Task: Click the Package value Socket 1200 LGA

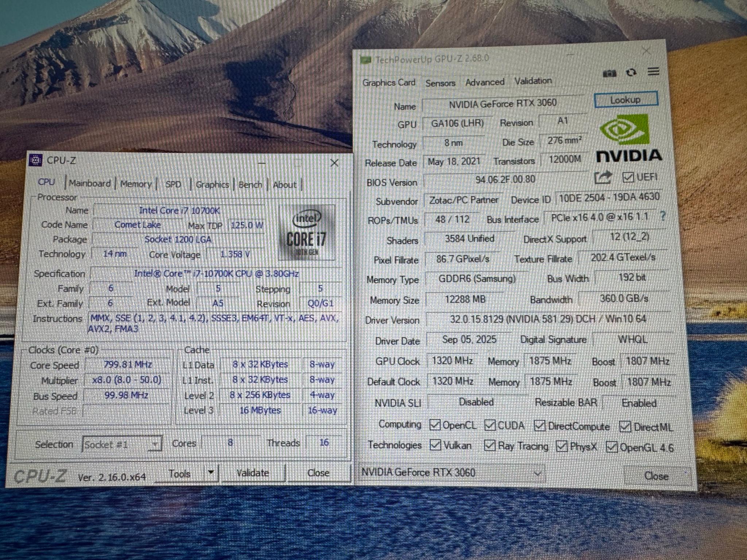Action: (x=178, y=239)
